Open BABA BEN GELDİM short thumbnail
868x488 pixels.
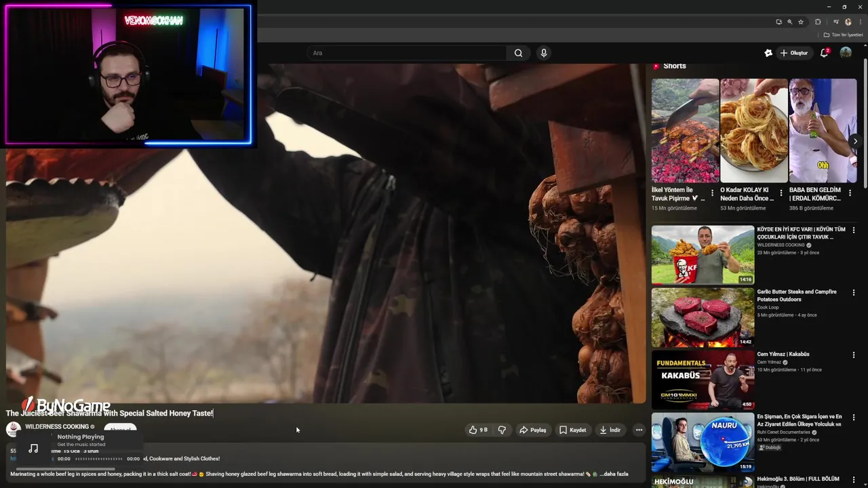pyautogui.click(x=823, y=131)
